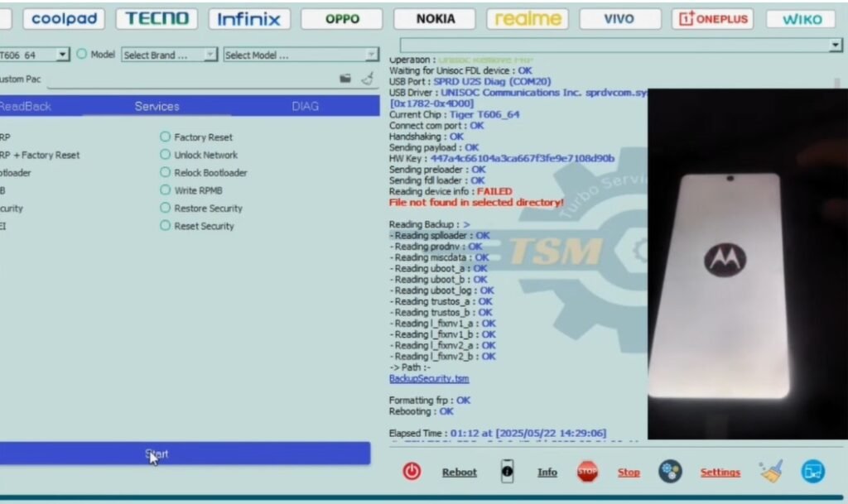
Task: Switch to the DIAG tab
Action: coord(305,107)
